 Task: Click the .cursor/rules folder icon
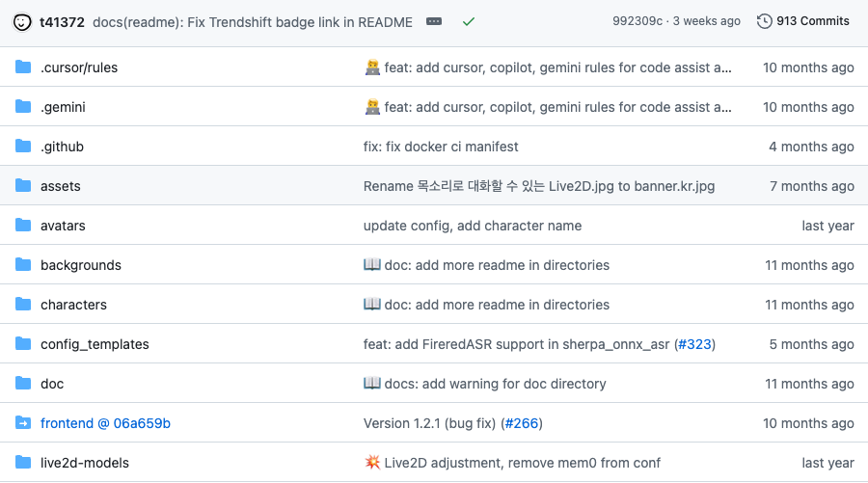[23, 67]
